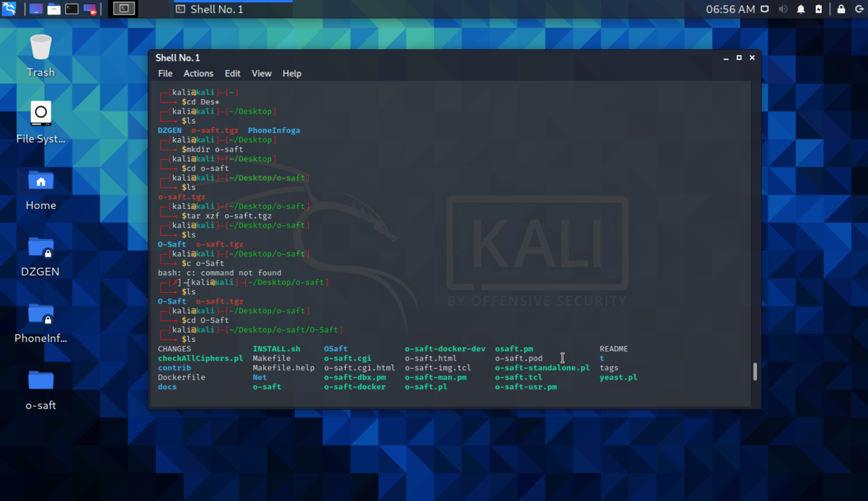This screenshot has height=501, width=868.
Task: Select the o-saft folder desktop icon
Action: point(41,389)
